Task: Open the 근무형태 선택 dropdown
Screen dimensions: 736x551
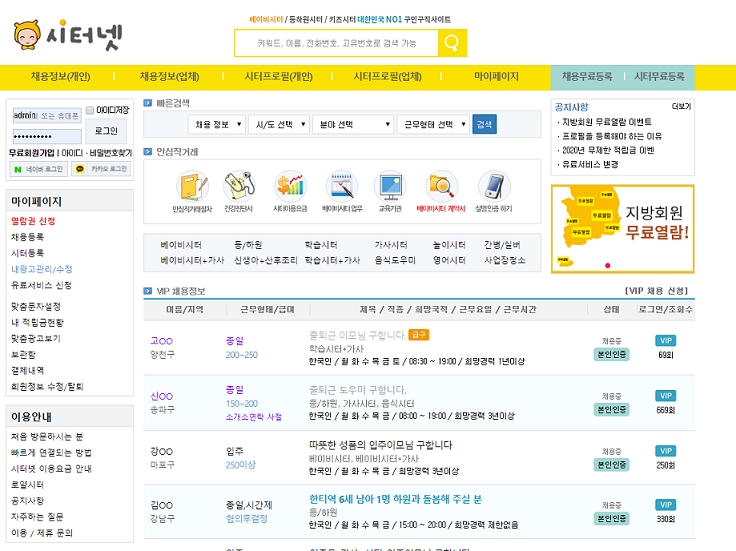Action: pos(433,124)
